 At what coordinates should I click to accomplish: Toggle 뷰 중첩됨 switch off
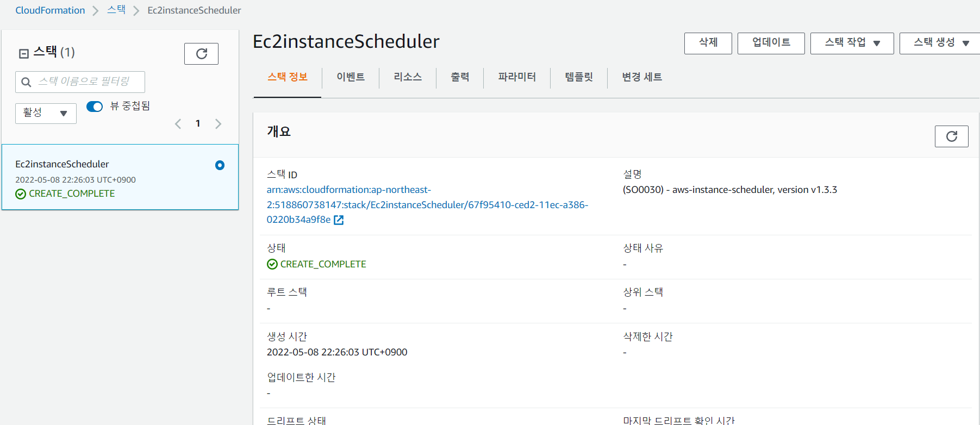pos(95,107)
